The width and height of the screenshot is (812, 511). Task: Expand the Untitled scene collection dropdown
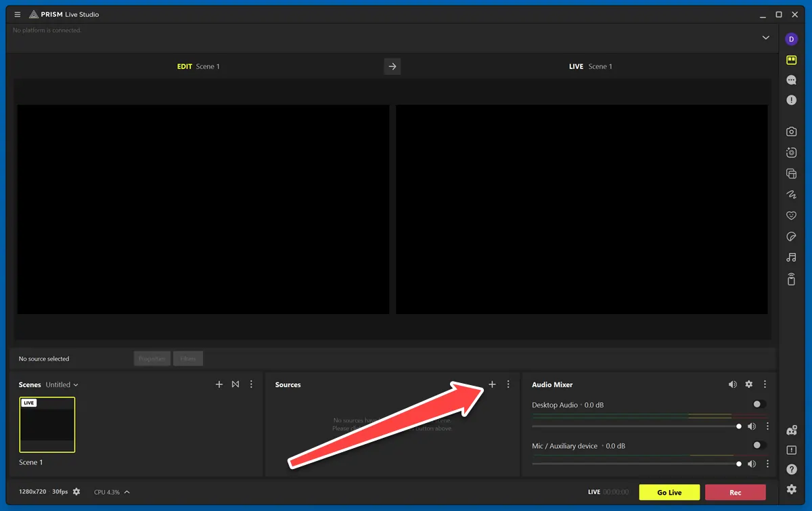(62, 384)
